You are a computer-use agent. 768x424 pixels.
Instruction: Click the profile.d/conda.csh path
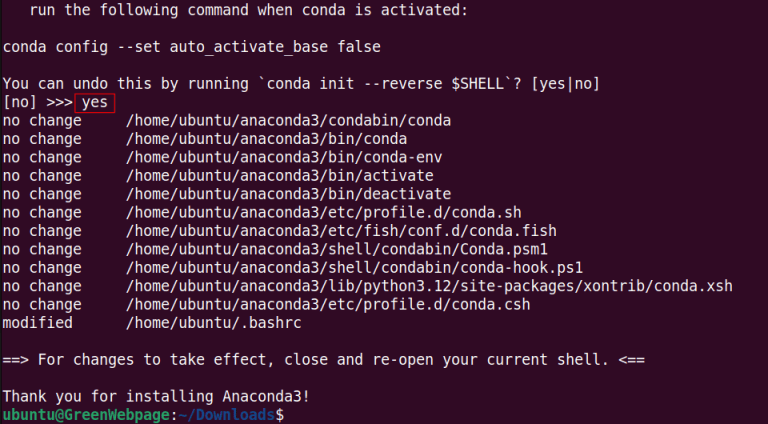(x=329, y=304)
